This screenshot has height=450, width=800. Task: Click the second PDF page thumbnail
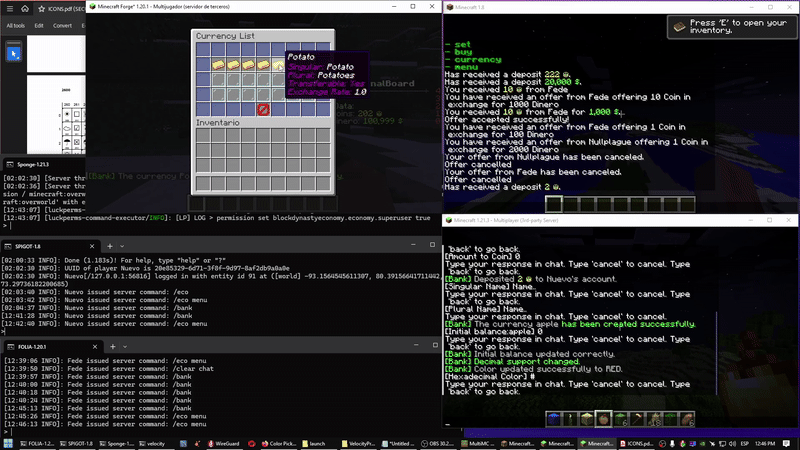coord(56,114)
